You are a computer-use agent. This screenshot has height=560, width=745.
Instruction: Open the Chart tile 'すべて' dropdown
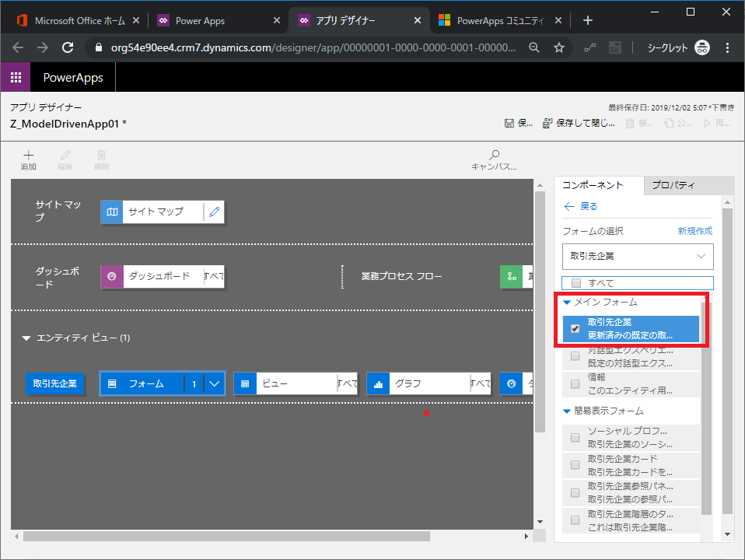[481, 383]
